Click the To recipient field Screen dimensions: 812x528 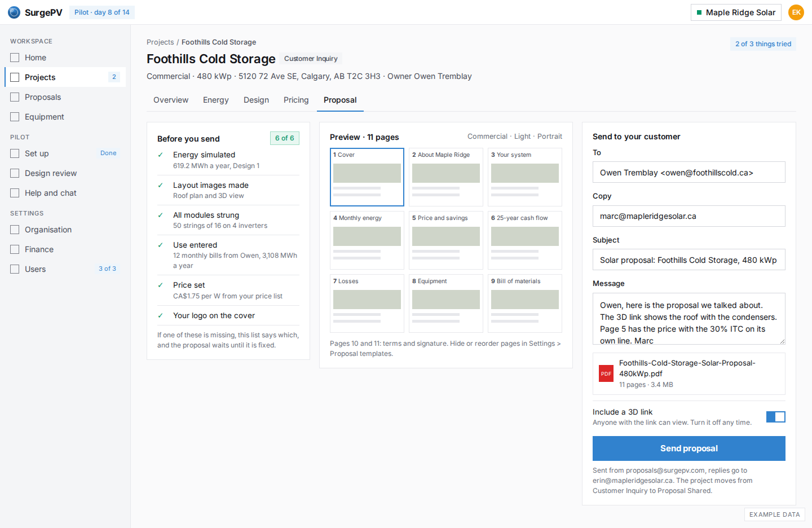689,172
